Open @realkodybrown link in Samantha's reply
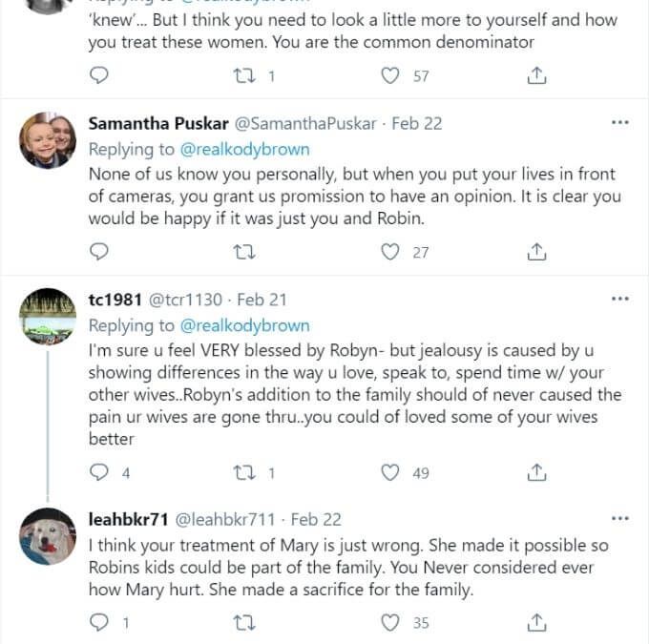Image resolution: width=649 pixels, height=644 pixels. tap(244, 150)
